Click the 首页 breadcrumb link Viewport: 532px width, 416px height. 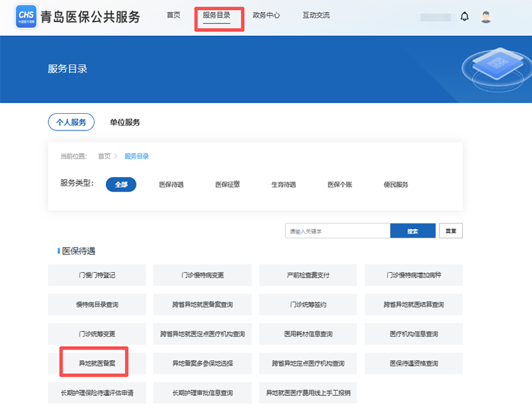pyautogui.click(x=104, y=156)
